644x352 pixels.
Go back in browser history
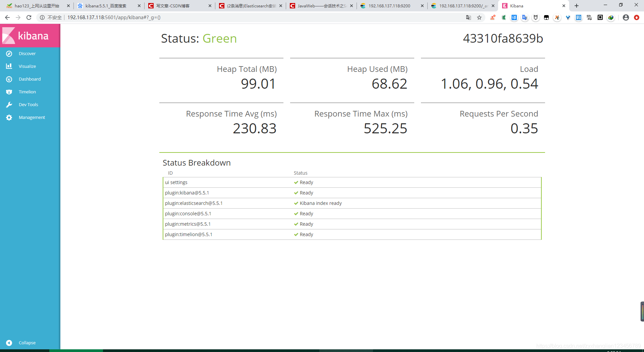[x=7, y=17]
